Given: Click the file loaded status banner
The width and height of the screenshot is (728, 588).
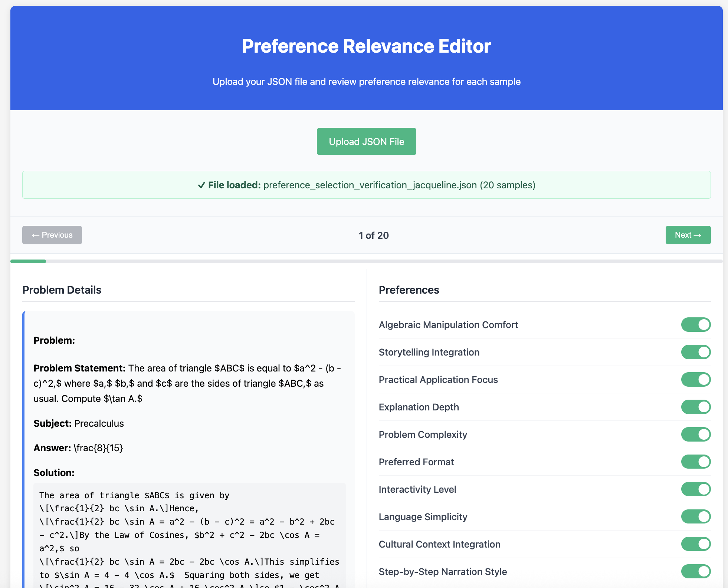Looking at the screenshot, I should tap(366, 185).
